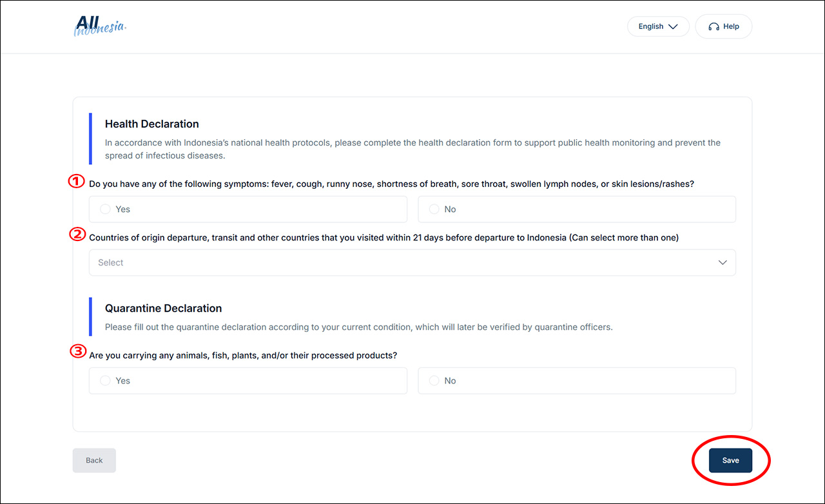The image size is (825, 504).
Task: Click the health protocols description paragraph
Action: click(x=412, y=149)
